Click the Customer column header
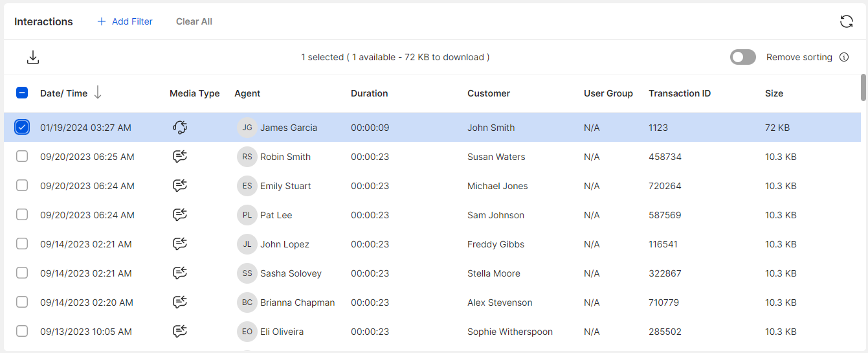Image resolution: width=868 pixels, height=353 pixels. click(489, 93)
